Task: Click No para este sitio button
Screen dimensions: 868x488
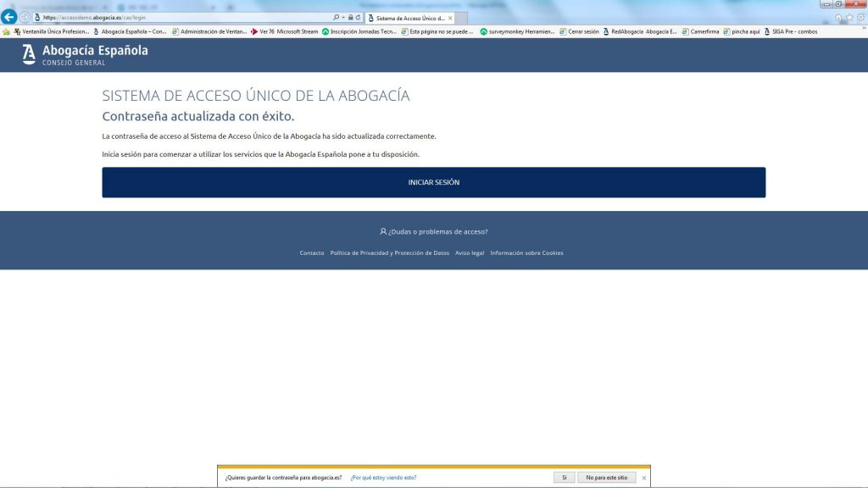Action: click(x=607, y=478)
